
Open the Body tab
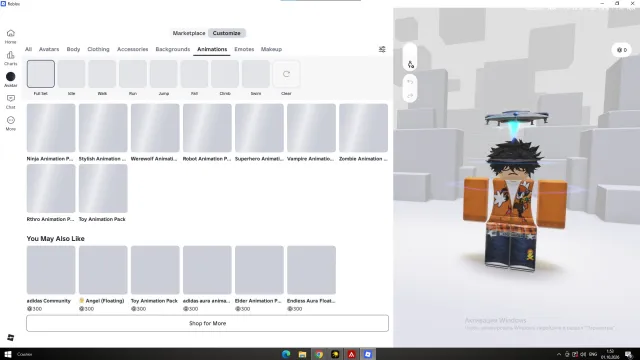(73, 49)
